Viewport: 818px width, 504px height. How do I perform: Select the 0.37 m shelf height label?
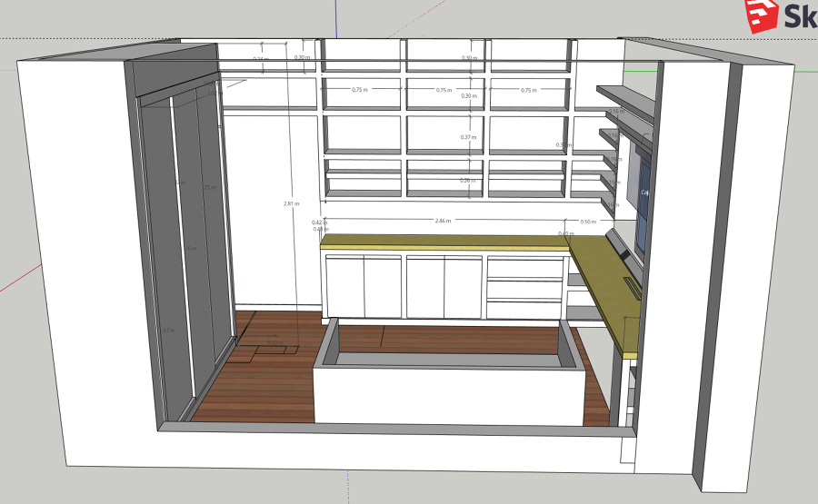pyautogui.click(x=468, y=137)
